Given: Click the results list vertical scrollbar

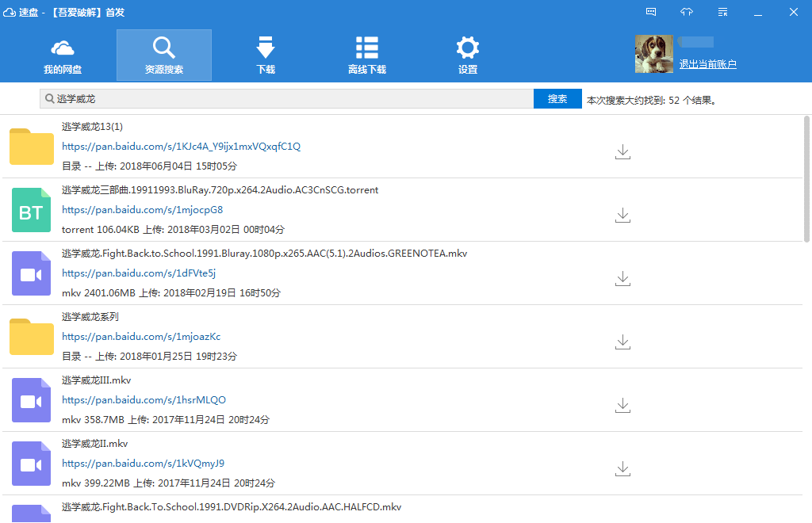Looking at the screenshot, I should pyautogui.click(x=806, y=178).
